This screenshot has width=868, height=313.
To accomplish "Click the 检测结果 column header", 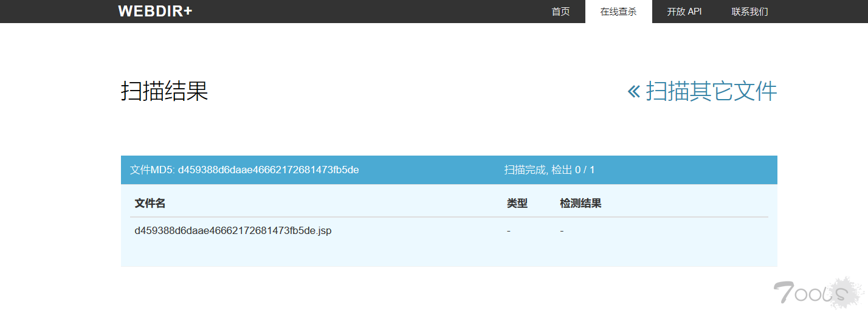I will pyautogui.click(x=580, y=204).
